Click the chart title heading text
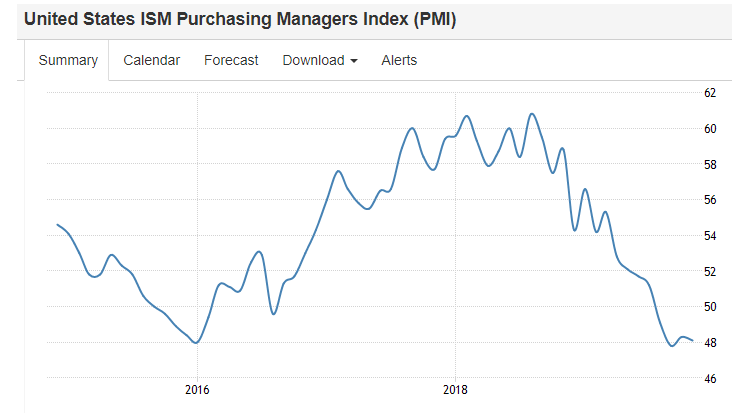The height and width of the screenshot is (414, 749). click(x=240, y=19)
